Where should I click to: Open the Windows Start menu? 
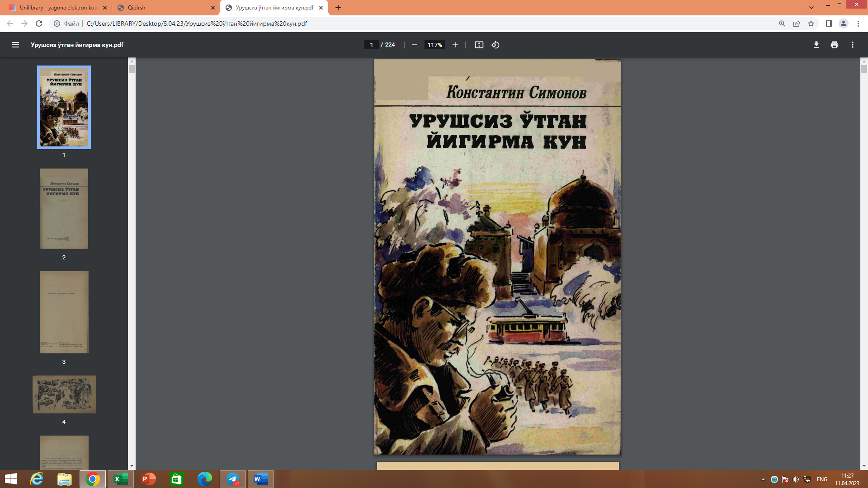click(10, 479)
